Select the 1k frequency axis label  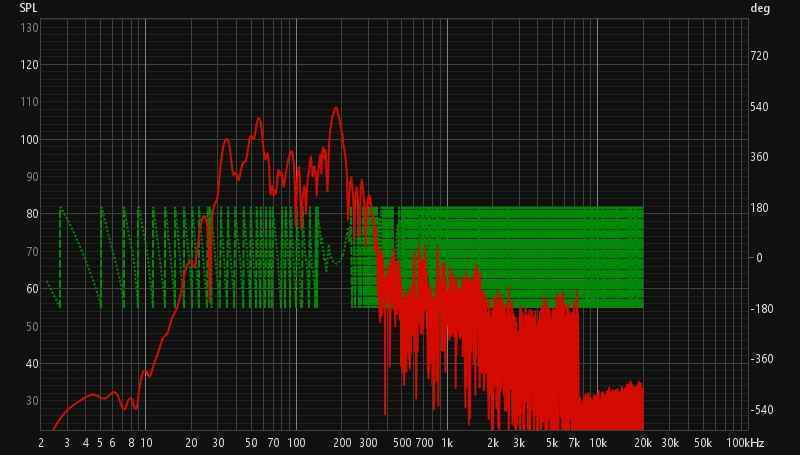[447, 443]
